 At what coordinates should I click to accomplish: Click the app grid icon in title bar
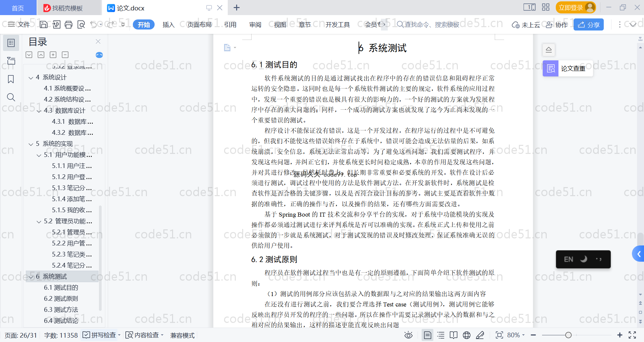point(546,7)
